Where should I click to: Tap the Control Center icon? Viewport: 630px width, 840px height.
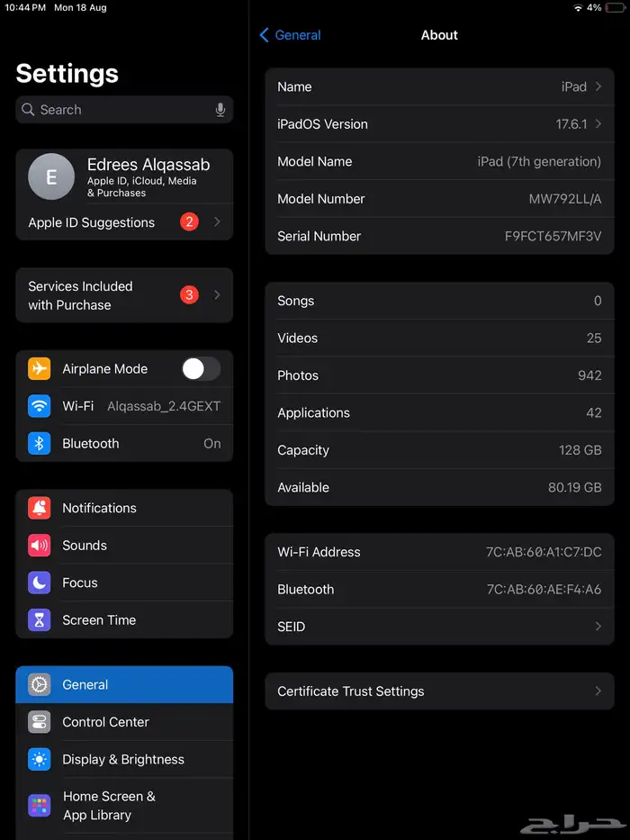pyautogui.click(x=39, y=722)
